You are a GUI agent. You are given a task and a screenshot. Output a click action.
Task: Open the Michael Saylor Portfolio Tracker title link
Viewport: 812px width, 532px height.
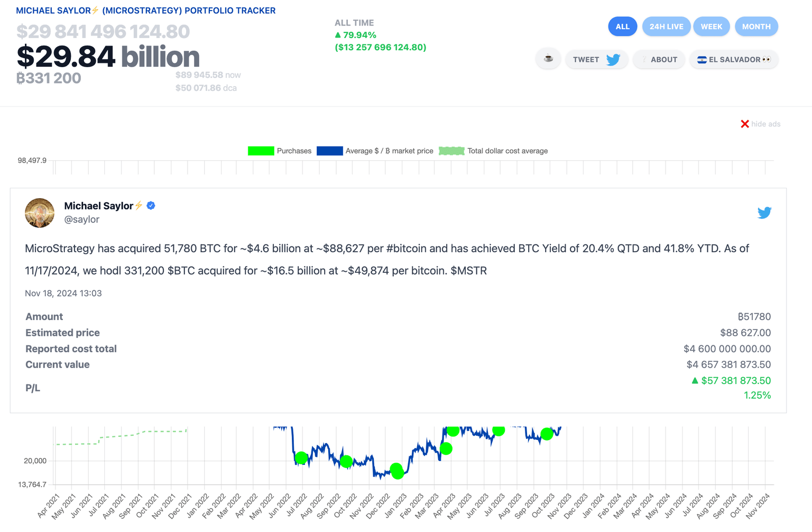(x=146, y=11)
